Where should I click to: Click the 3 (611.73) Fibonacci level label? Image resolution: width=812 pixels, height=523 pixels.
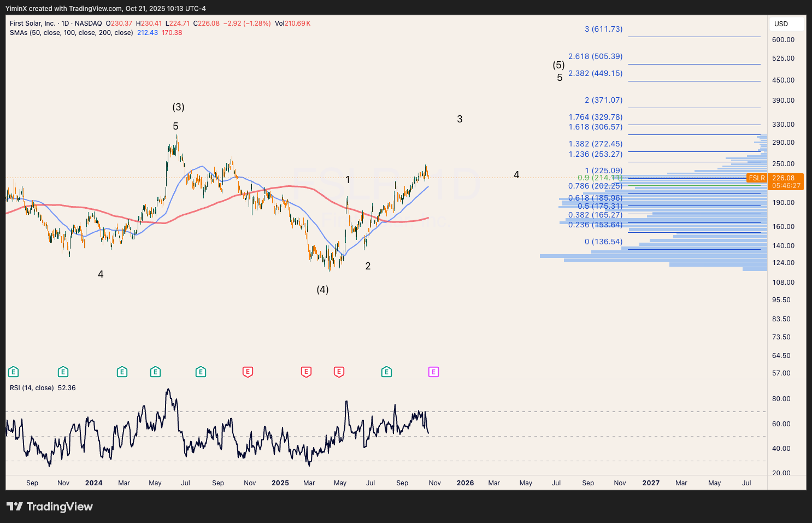pos(604,29)
